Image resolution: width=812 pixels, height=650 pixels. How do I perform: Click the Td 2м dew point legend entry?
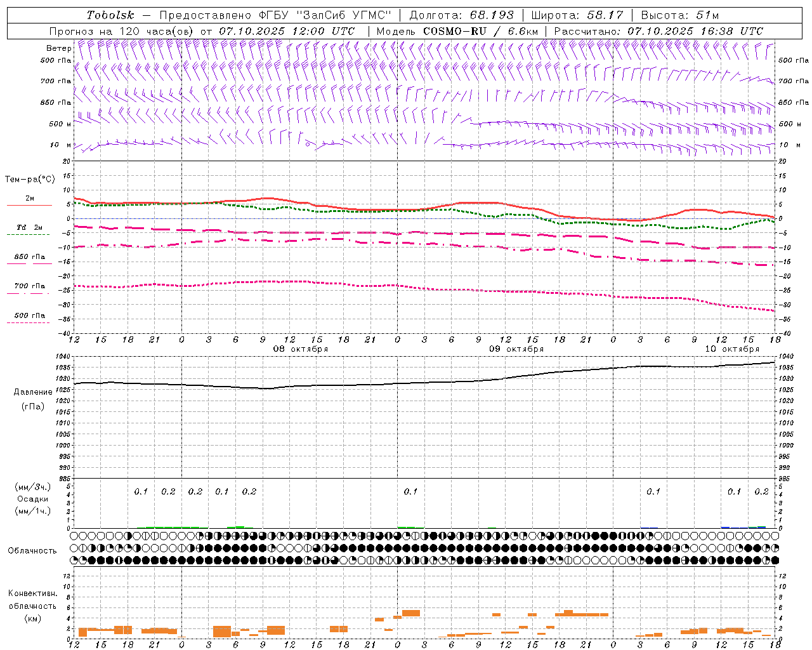29,227
